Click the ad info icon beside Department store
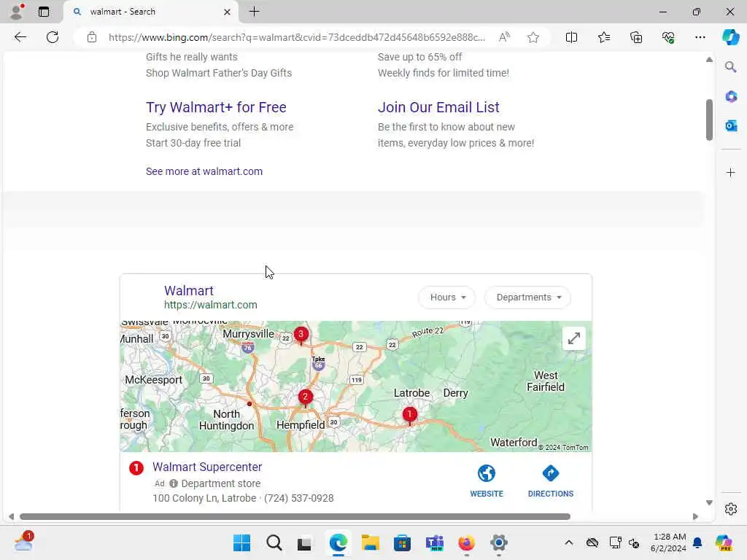Image resolution: width=747 pixels, height=560 pixels. 174,483
